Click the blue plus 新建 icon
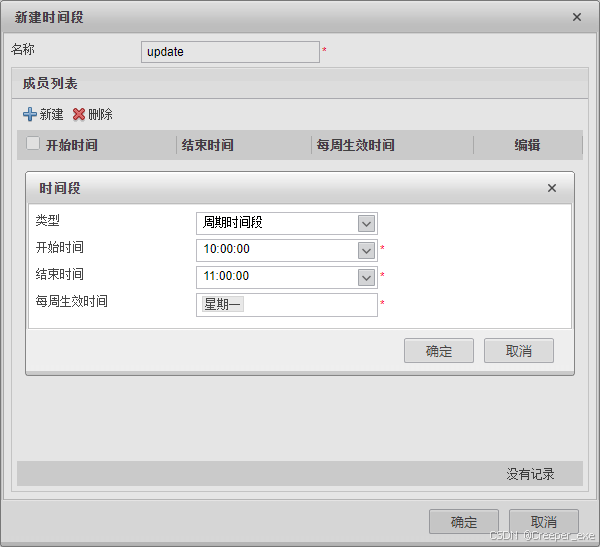Viewport: 600px width, 547px height. [x=29, y=114]
